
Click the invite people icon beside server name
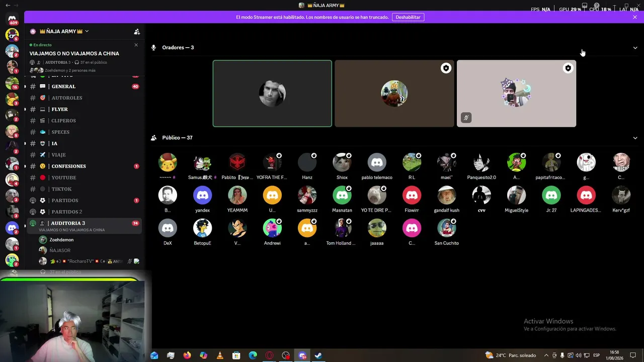coord(137,31)
